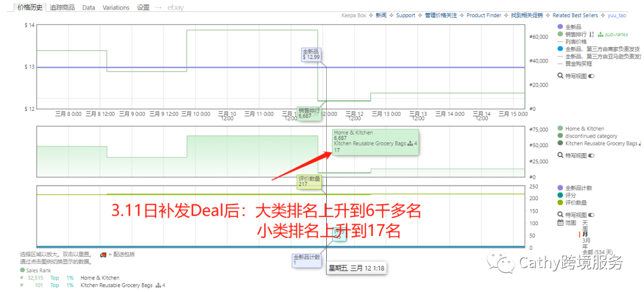Select the 年 time range
Screen dimensions: 644x292
585,246
